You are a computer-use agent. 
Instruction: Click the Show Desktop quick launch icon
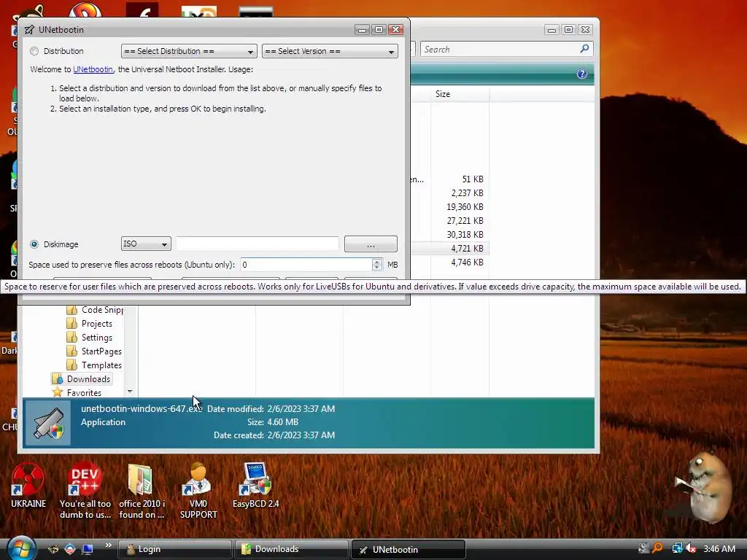(x=88, y=549)
